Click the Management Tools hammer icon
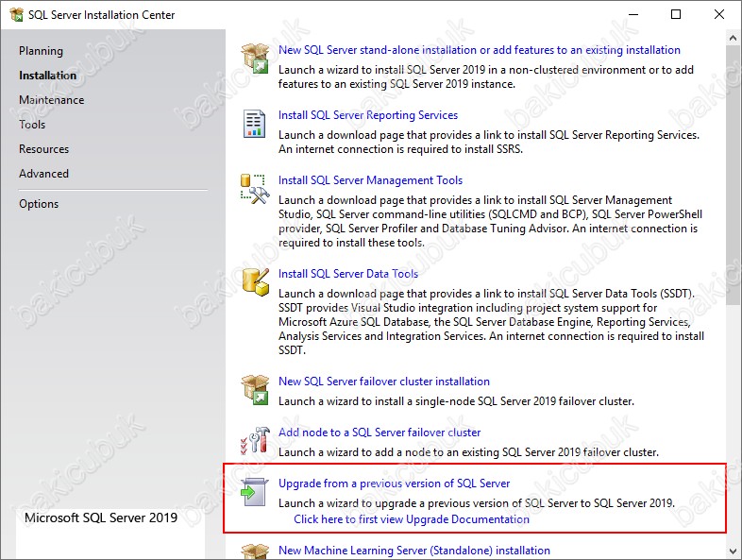742x560 pixels. [255, 189]
